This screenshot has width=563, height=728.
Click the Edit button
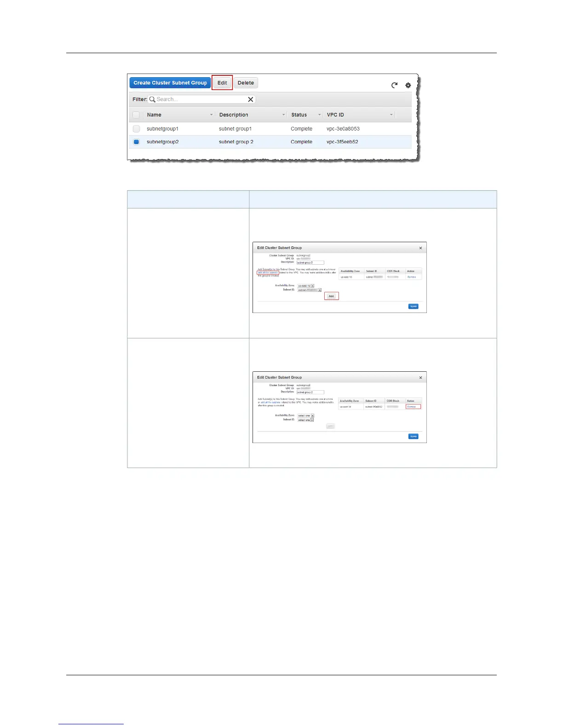(222, 83)
